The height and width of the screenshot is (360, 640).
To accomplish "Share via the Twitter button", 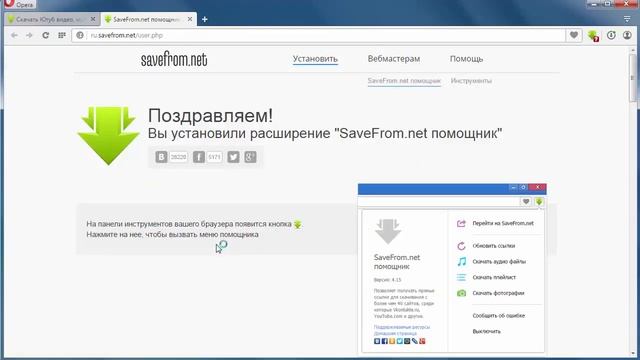I will click(233, 157).
